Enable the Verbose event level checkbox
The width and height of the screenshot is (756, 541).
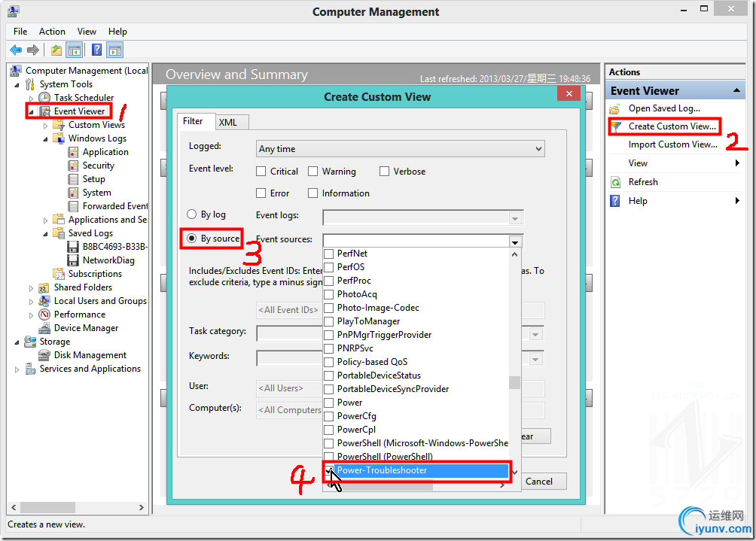384,172
